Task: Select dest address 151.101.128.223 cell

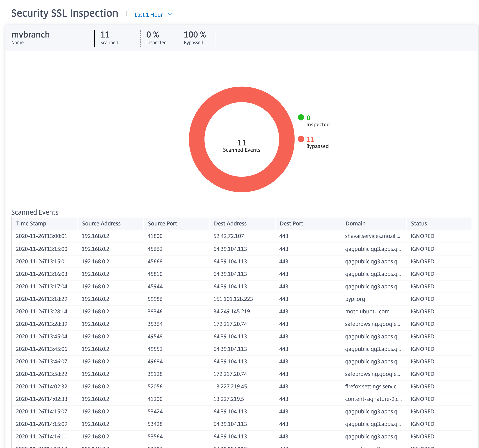Action: coord(233,299)
